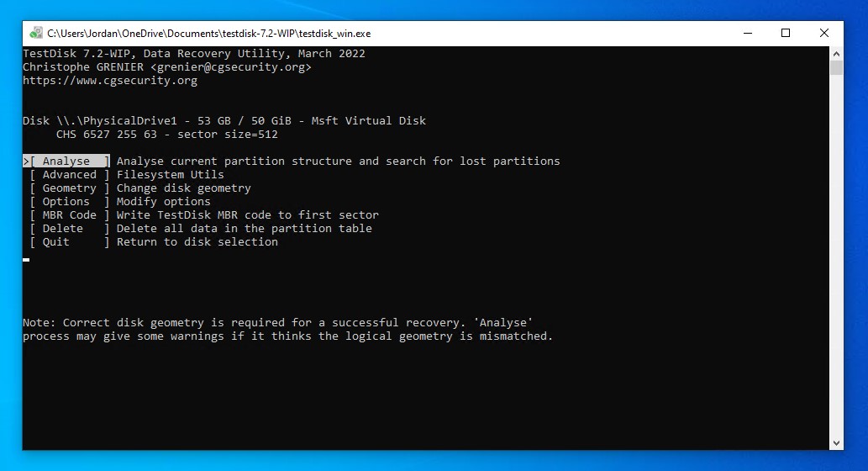Image resolution: width=868 pixels, height=471 pixels.
Task: Open the Options menu entry
Action: (70, 202)
